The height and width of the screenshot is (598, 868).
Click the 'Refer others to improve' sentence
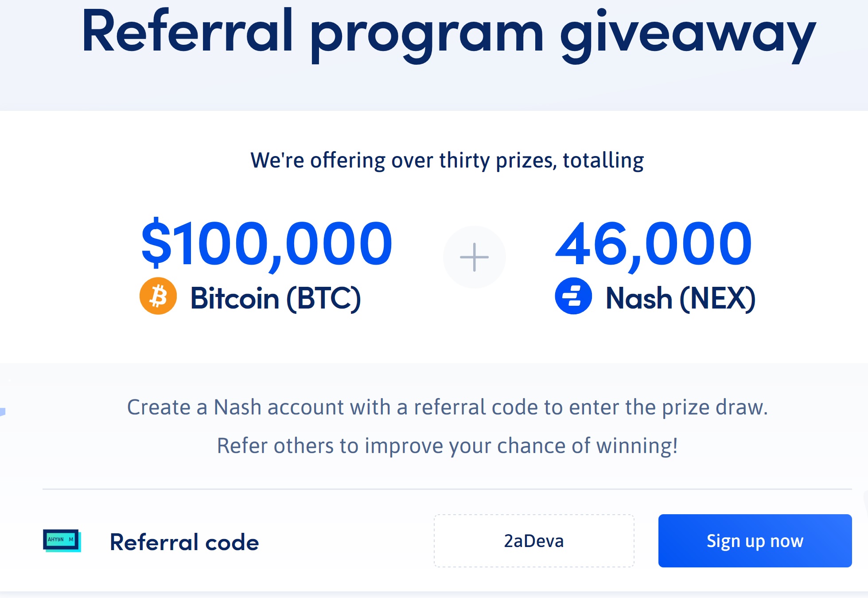click(448, 446)
